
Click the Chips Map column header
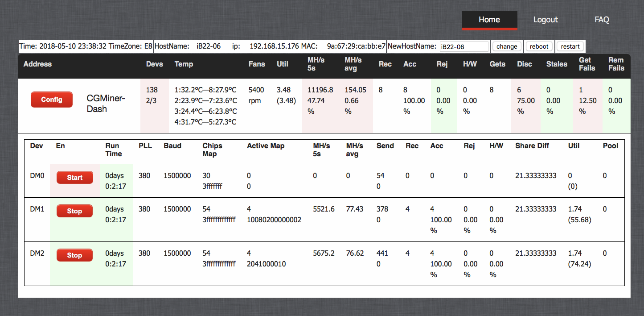point(212,150)
